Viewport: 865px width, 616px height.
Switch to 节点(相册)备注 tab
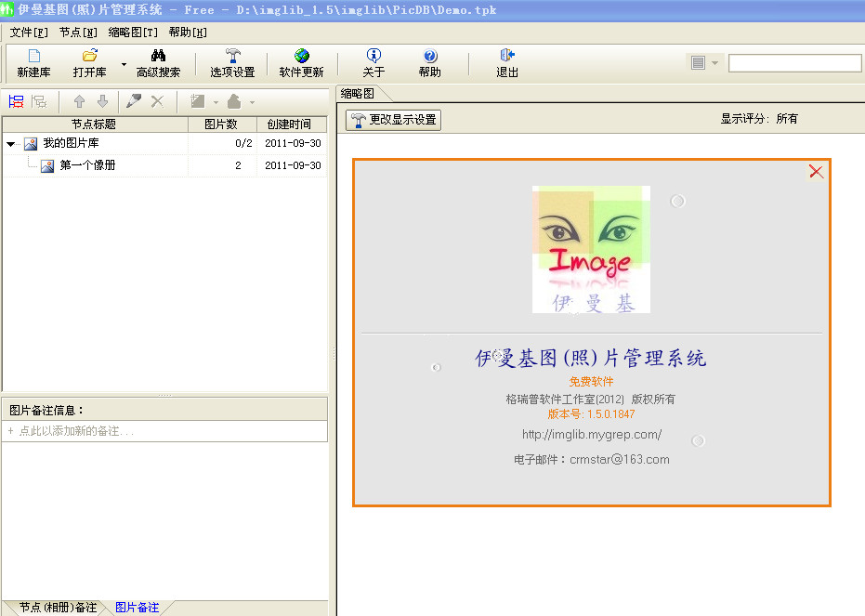coord(58,608)
